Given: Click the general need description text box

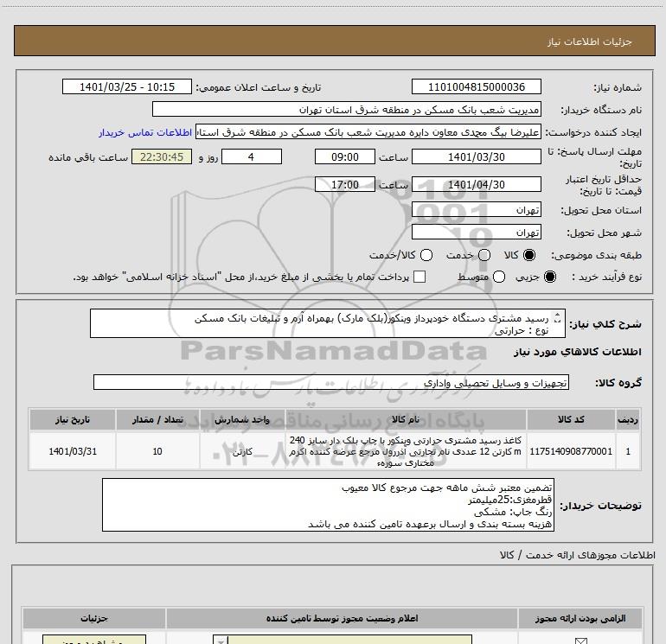Looking at the screenshot, I should click(328, 323).
